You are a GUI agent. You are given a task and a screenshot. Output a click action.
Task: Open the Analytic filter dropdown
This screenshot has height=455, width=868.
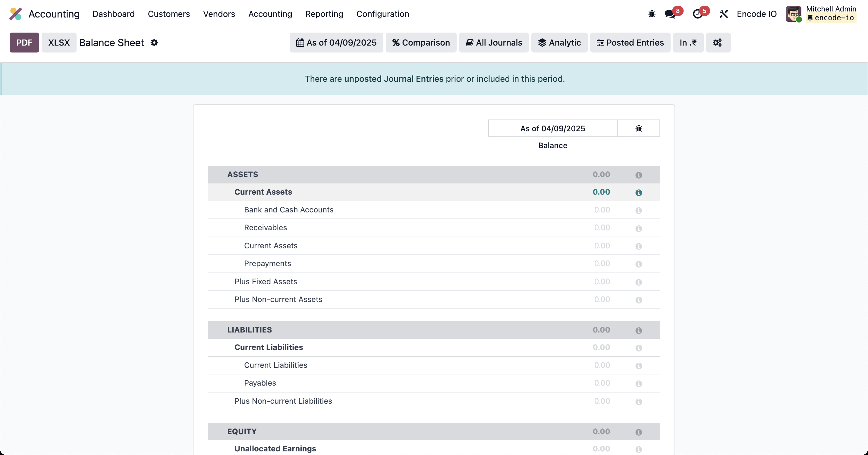click(559, 43)
